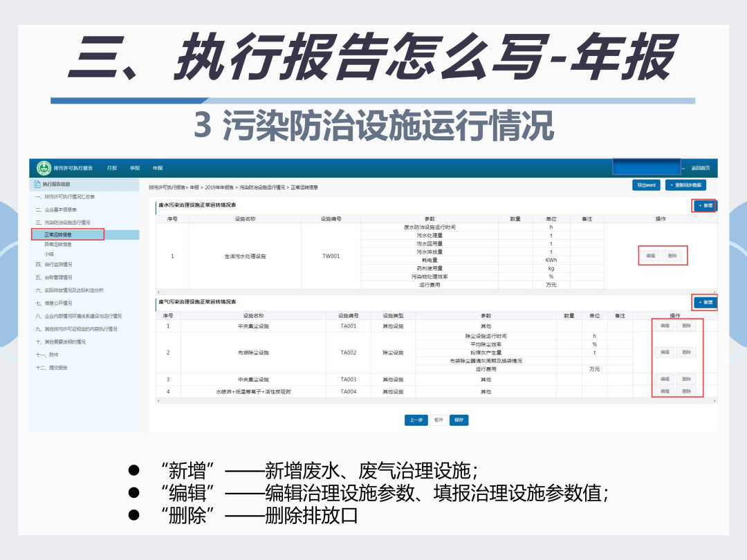This screenshot has height=560, width=747.
Task: Select 正常运转信息 in the sidebar
Action: click(58, 235)
